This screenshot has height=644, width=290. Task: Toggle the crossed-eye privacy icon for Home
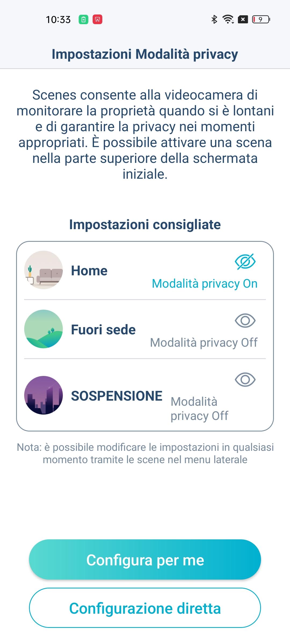coord(245,261)
